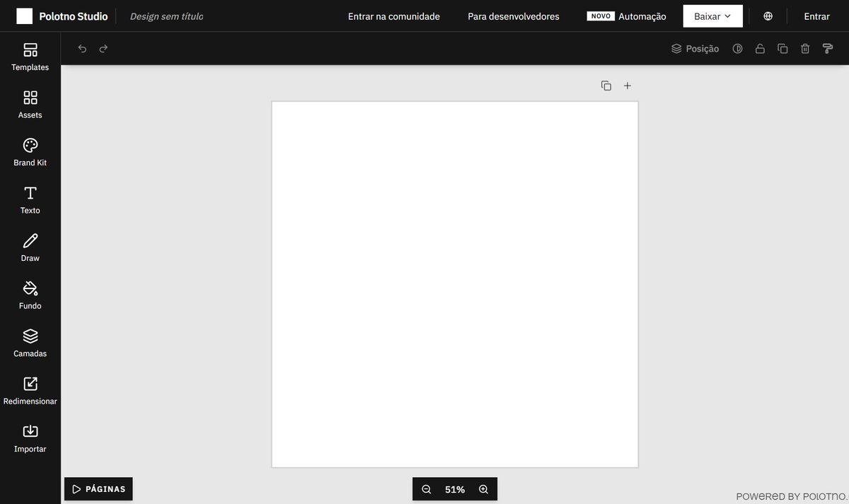Expand the Páginas panel
This screenshot has height=504, width=849.
(x=98, y=489)
